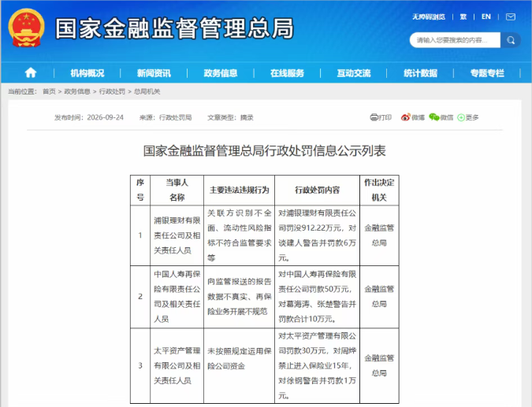Click 作出决定机关 column header
The image size is (532, 407).
(x=379, y=190)
